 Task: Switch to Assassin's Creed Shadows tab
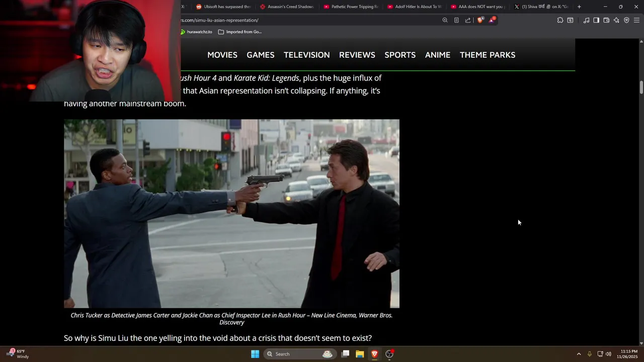coord(287,7)
